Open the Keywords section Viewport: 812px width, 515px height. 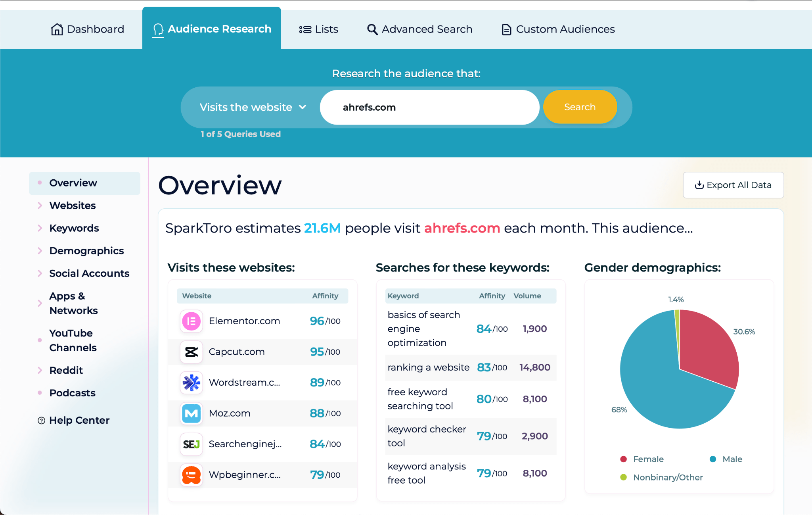tap(74, 228)
